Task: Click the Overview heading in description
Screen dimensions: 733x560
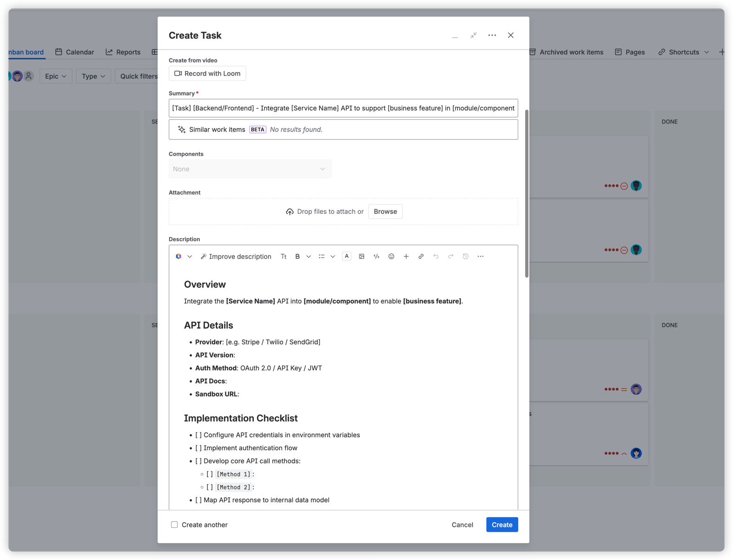Action: [205, 284]
